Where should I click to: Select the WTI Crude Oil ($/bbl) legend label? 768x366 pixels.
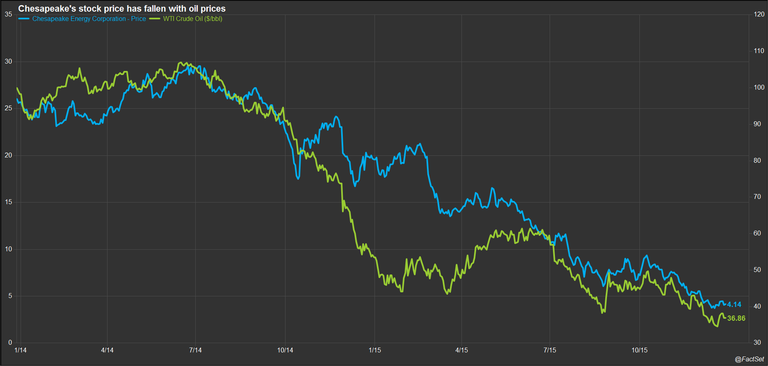point(193,19)
